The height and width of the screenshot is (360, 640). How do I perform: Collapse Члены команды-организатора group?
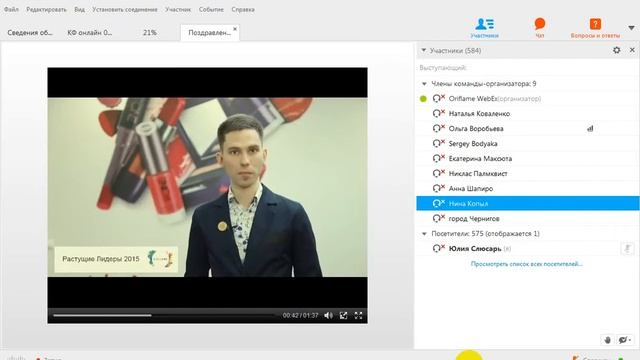[424, 84]
